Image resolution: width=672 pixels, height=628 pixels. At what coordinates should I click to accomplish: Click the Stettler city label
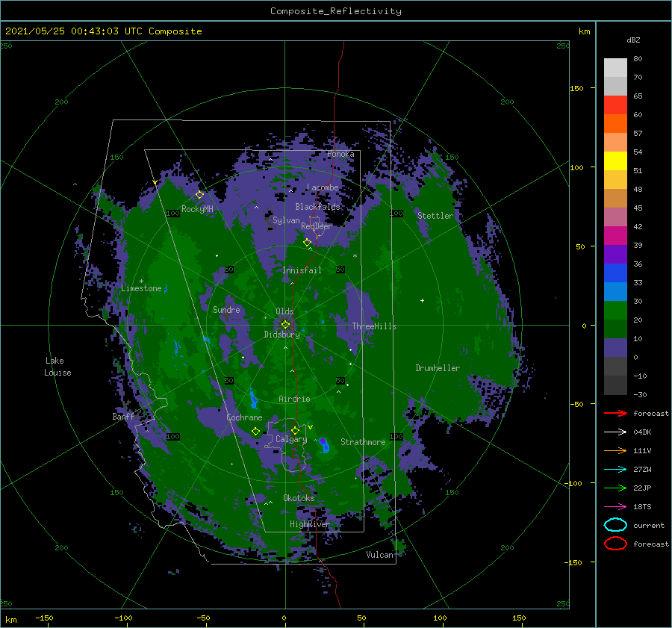tap(435, 216)
